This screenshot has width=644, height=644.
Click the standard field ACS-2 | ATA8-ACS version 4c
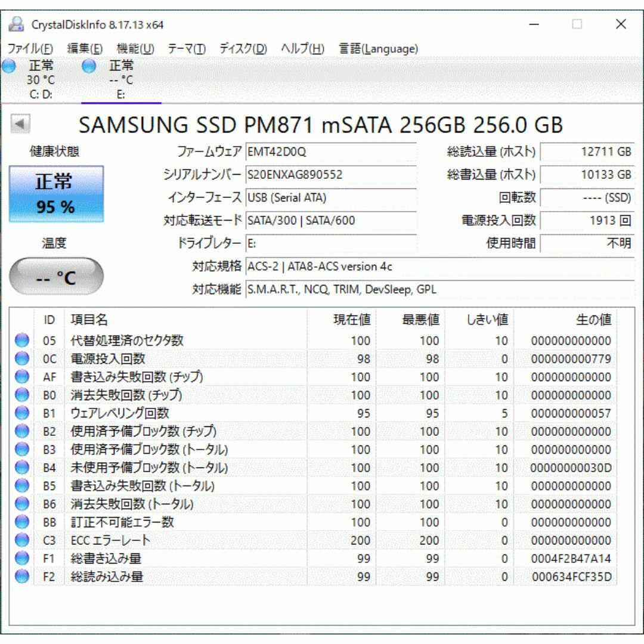pos(440,267)
